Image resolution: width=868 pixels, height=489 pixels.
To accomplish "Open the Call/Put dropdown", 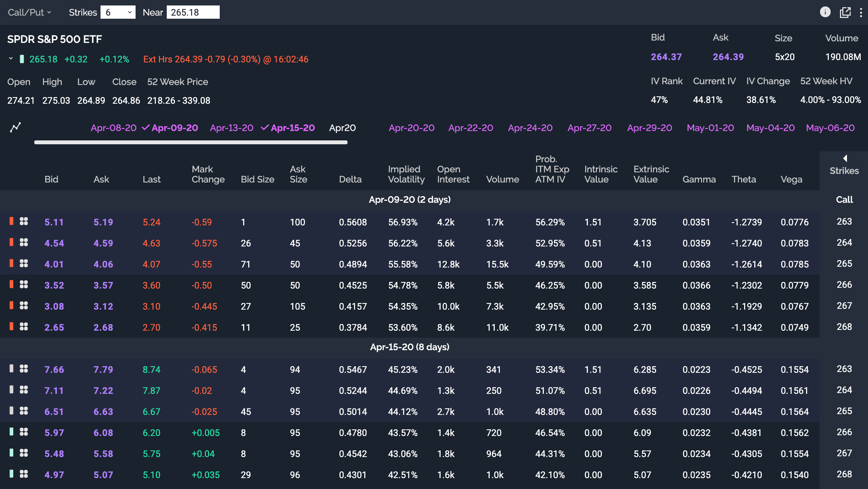I will [x=30, y=12].
